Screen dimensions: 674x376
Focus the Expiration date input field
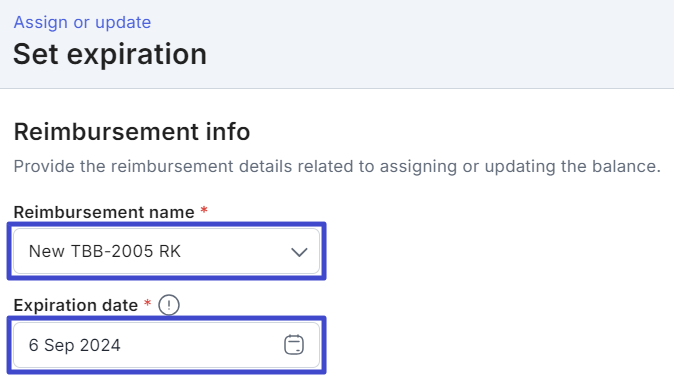pos(167,345)
